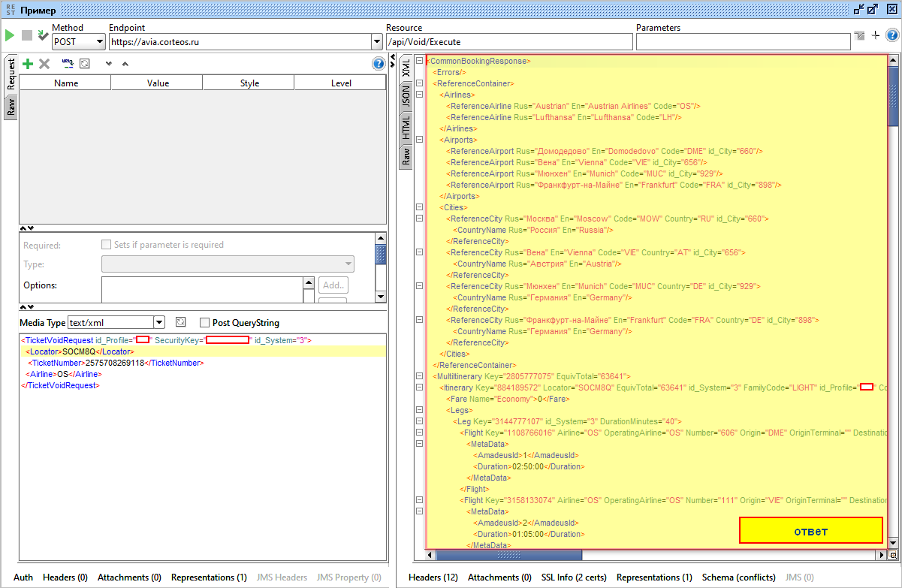The height and width of the screenshot is (588, 902).
Task: Click the green Submit request play button
Action: pyautogui.click(x=10, y=35)
